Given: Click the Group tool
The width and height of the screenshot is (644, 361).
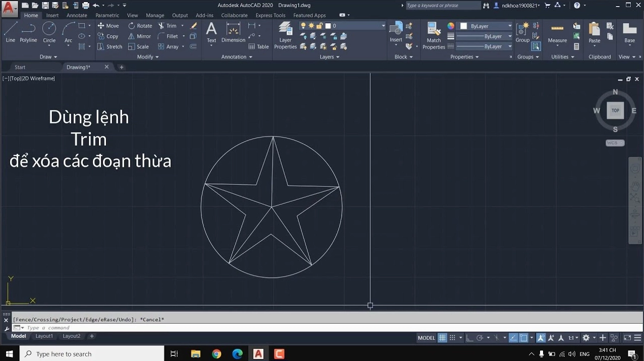Looking at the screenshot, I should click(x=522, y=32).
